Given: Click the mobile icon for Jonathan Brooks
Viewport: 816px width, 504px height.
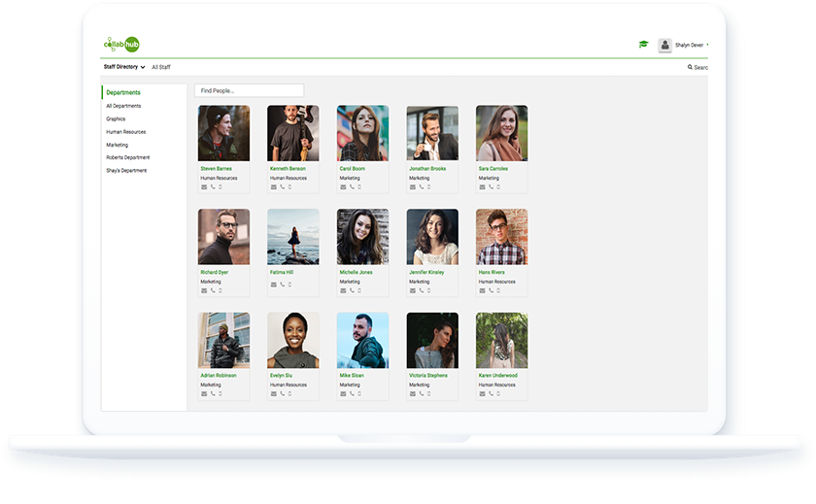Looking at the screenshot, I should pyautogui.click(x=428, y=187).
